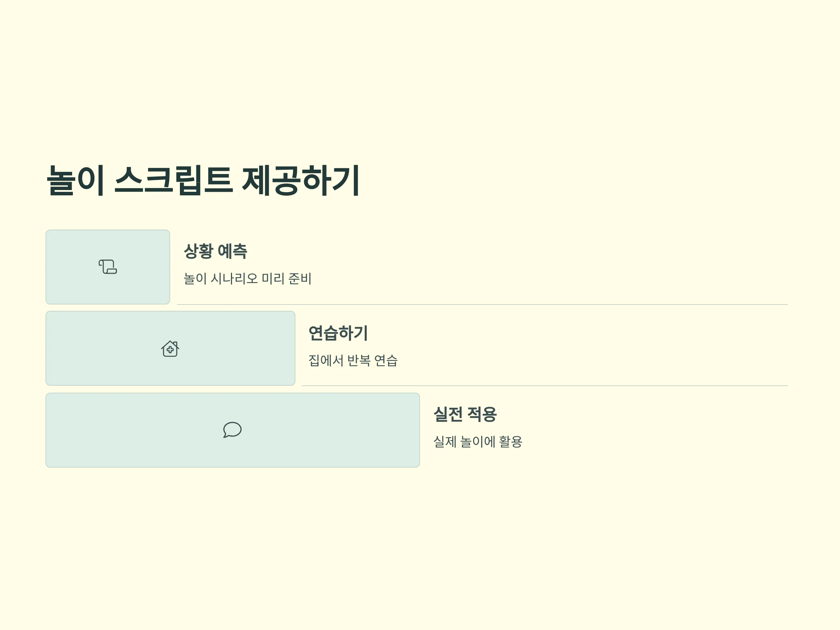This screenshot has height=630, width=840.
Task: Click the 집에서 반복 연습 description
Action: click(x=353, y=360)
